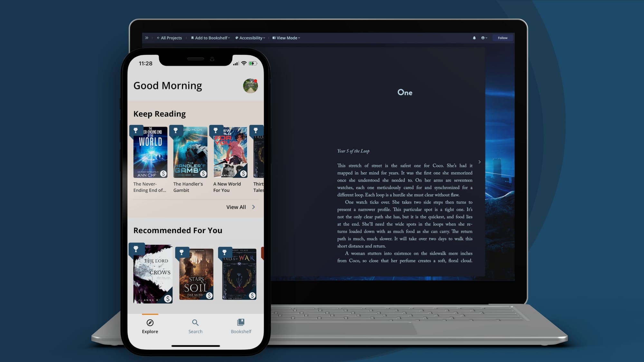Viewport: 644px width, 362px height.
Task: Open A New World For You cover
Action: [230, 152]
